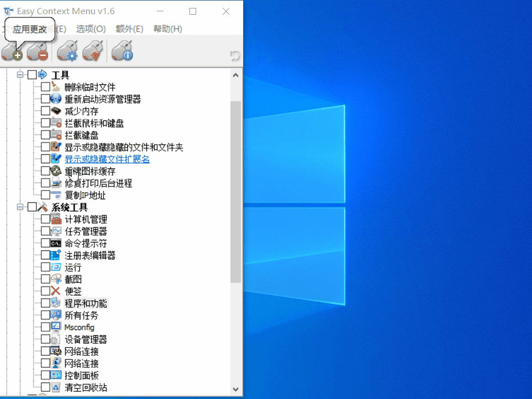Click the icon of 显示或隐藏文件扩展名

click(x=56, y=159)
